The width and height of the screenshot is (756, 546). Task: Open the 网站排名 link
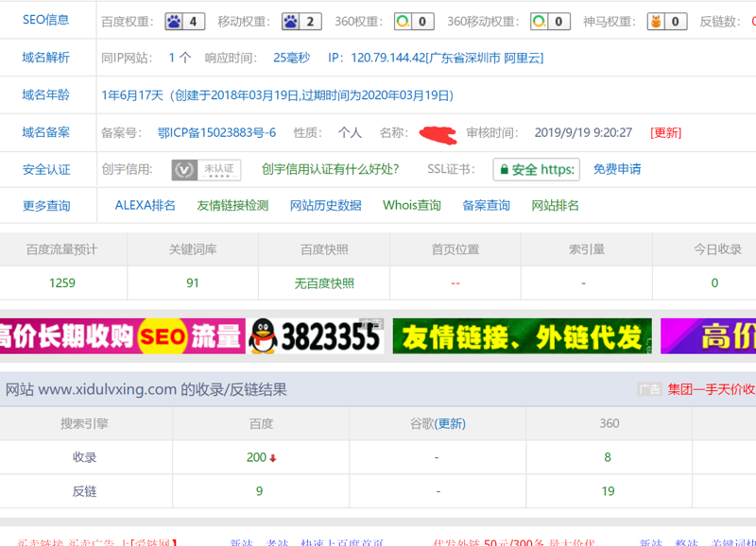coord(555,205)
